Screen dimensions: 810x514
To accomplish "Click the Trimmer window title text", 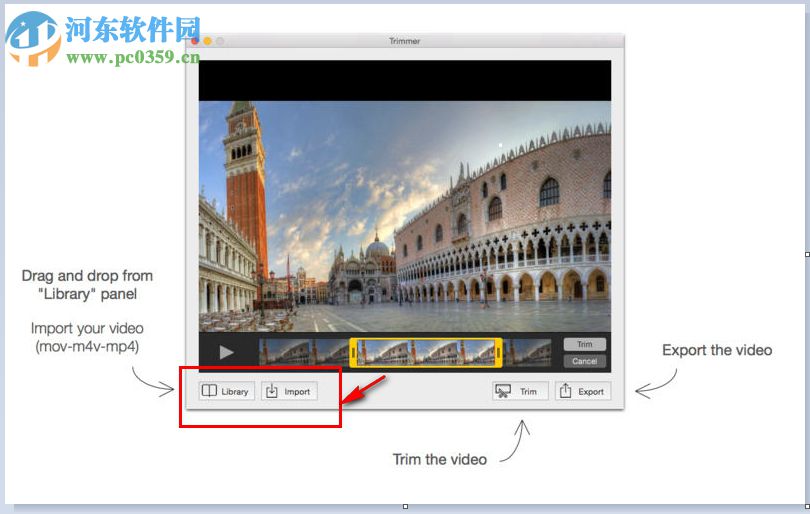I will pos(404,41).
